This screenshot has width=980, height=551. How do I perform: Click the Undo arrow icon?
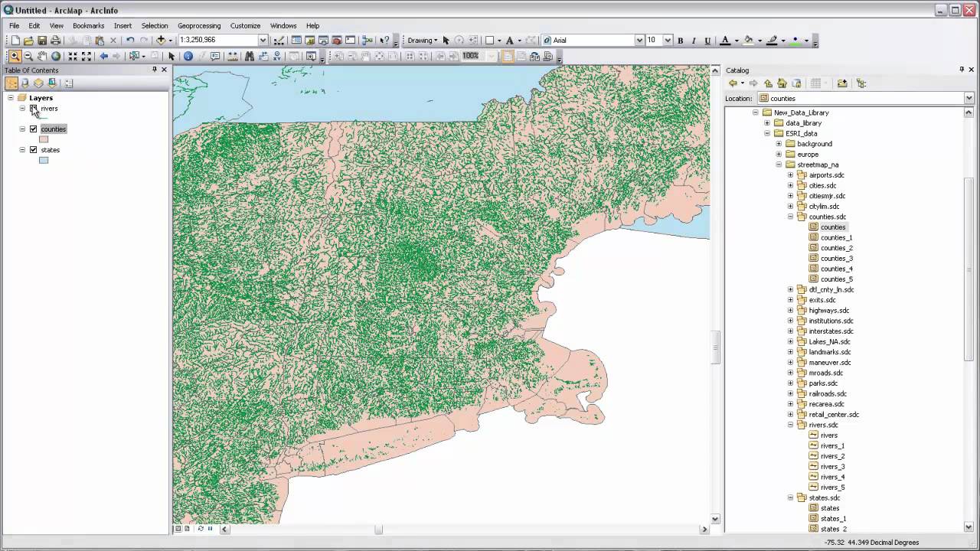pyautogui.click(x=130, y=40)
